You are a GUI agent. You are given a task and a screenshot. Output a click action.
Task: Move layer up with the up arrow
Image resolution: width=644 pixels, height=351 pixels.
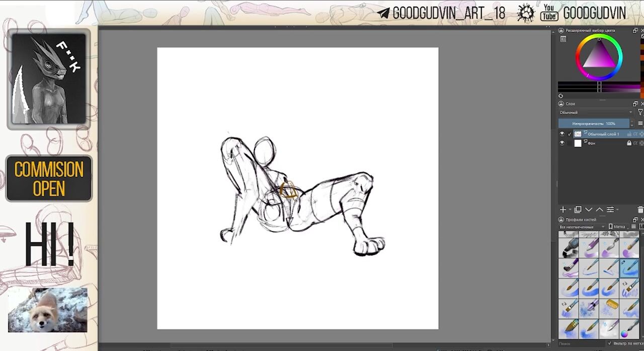[x=599, y=209]
